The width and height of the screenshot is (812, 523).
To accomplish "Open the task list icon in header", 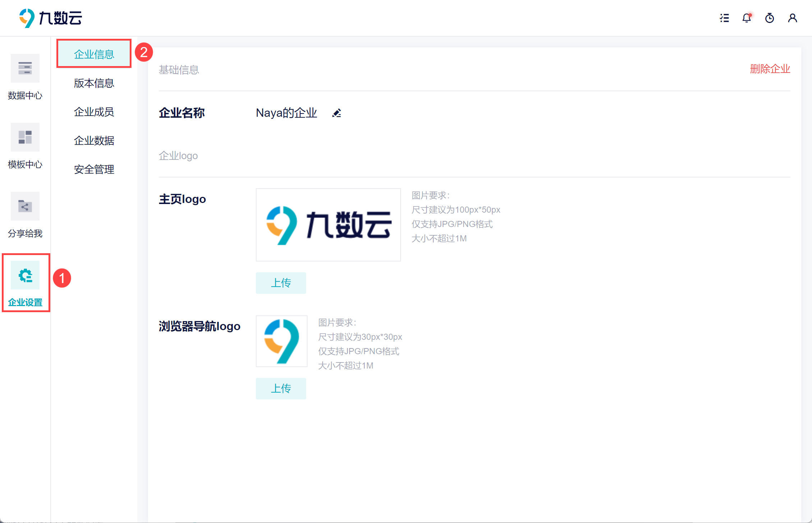I will (x=724, y=18).
